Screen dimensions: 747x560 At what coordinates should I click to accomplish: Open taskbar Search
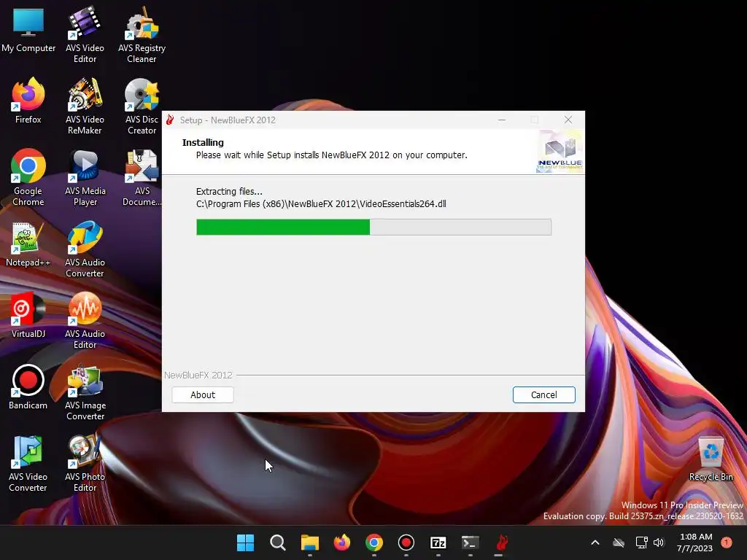tap(278, 542)
